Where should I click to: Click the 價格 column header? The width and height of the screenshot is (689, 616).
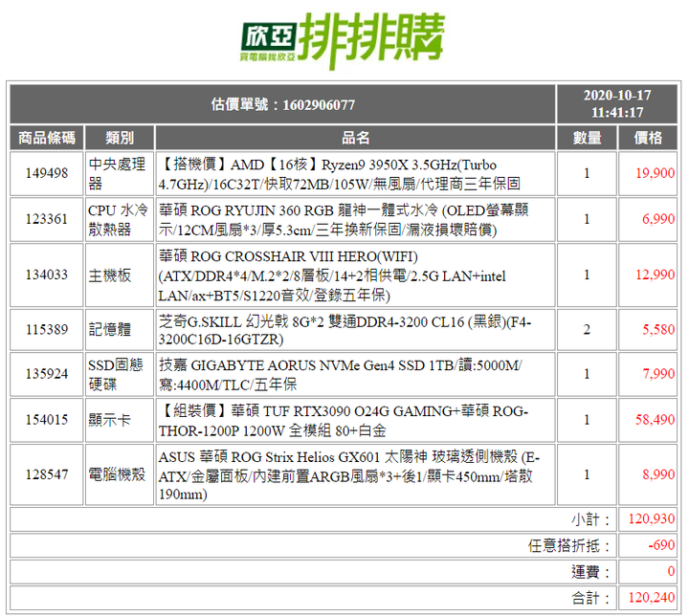click(648, 138)
